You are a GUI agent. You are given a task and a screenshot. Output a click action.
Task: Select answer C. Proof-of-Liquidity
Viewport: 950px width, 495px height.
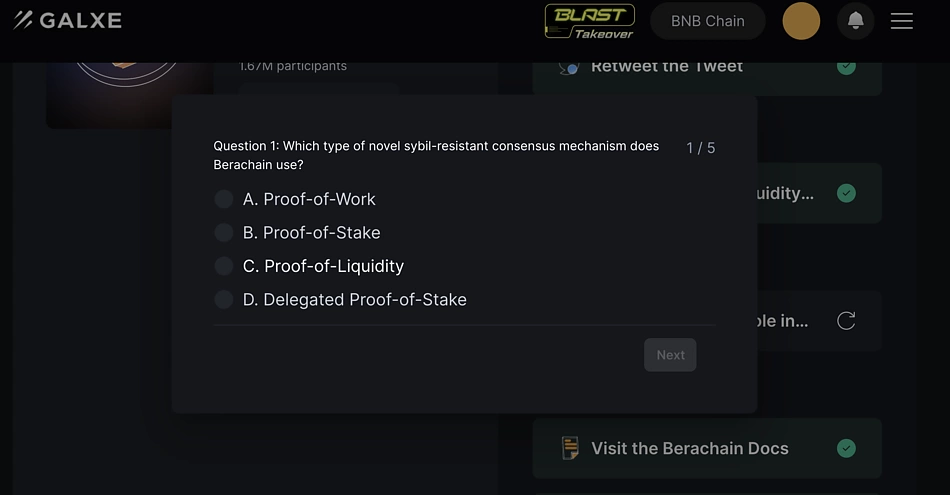(309, 266)
